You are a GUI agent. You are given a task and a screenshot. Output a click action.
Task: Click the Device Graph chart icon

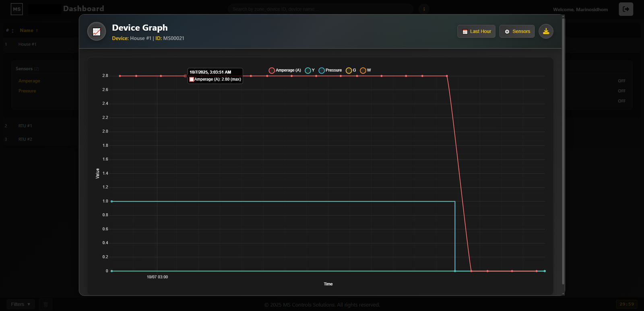coord(97,31)
